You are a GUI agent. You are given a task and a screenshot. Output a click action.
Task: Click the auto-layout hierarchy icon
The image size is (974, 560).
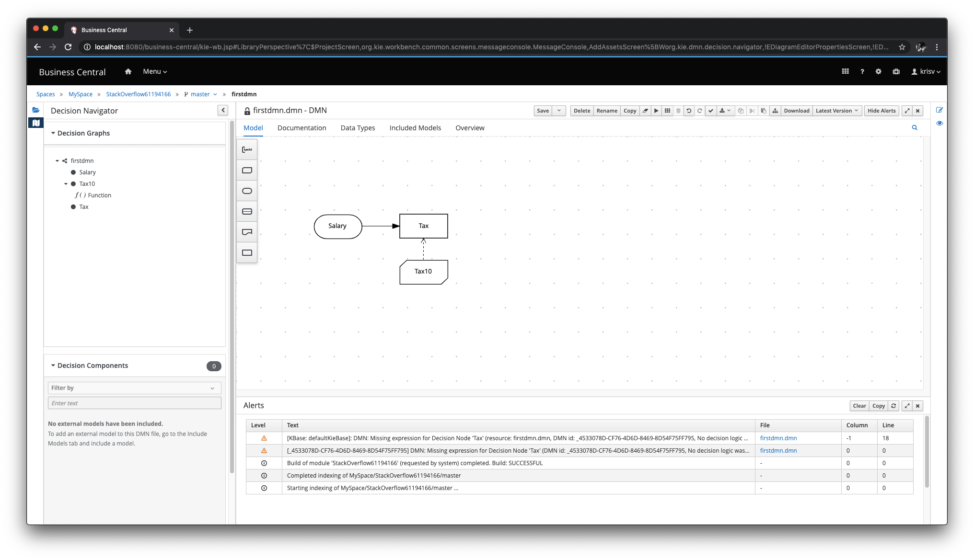point(775,111)
